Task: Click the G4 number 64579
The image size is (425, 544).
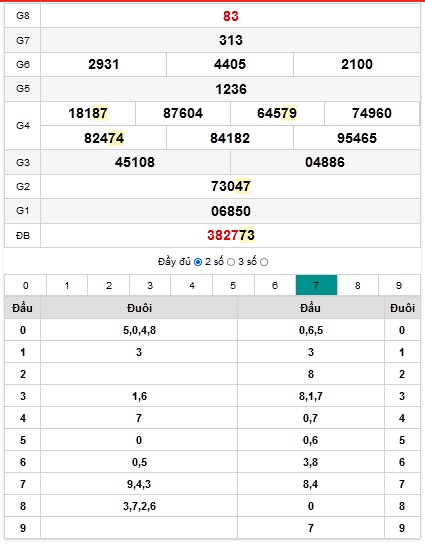Action: (277, 113)
